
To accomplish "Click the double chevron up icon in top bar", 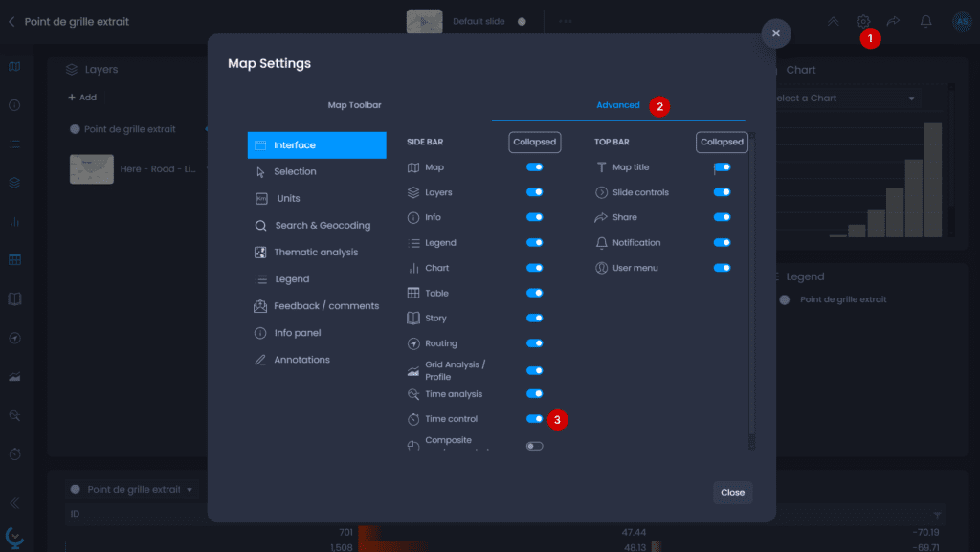I will [834, 21].
